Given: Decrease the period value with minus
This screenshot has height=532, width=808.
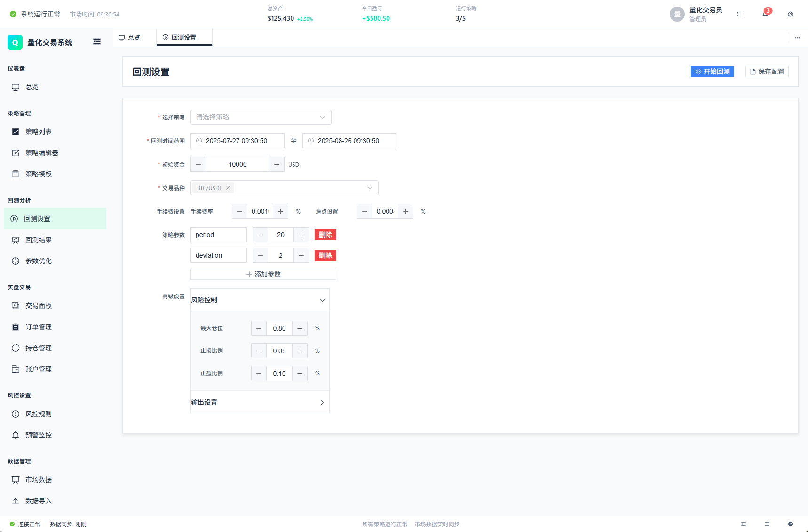Looking at the screenshot, I should [260, 235].
